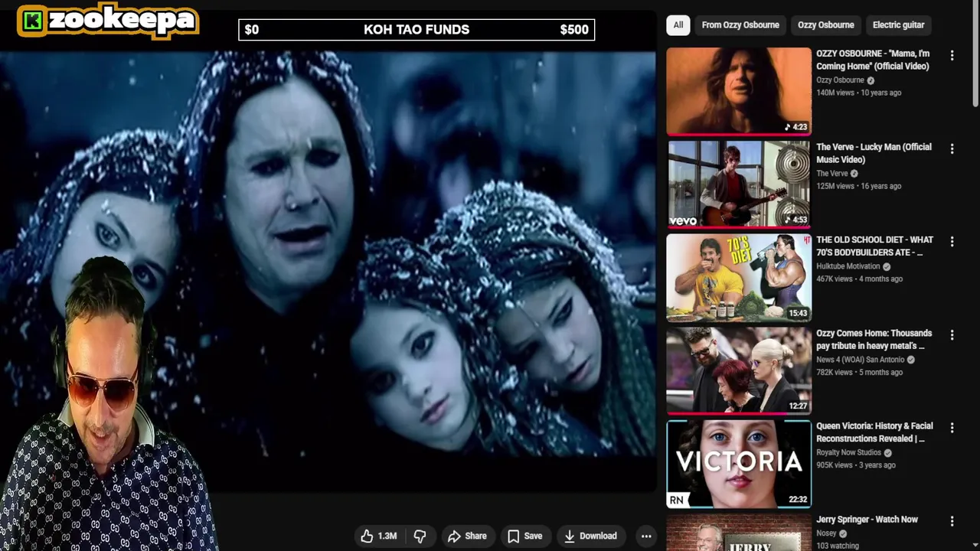Open options menu for Ozzy Comes Home video
The image size is (980, 551).
pyautogui.click(x=952, y=334)
